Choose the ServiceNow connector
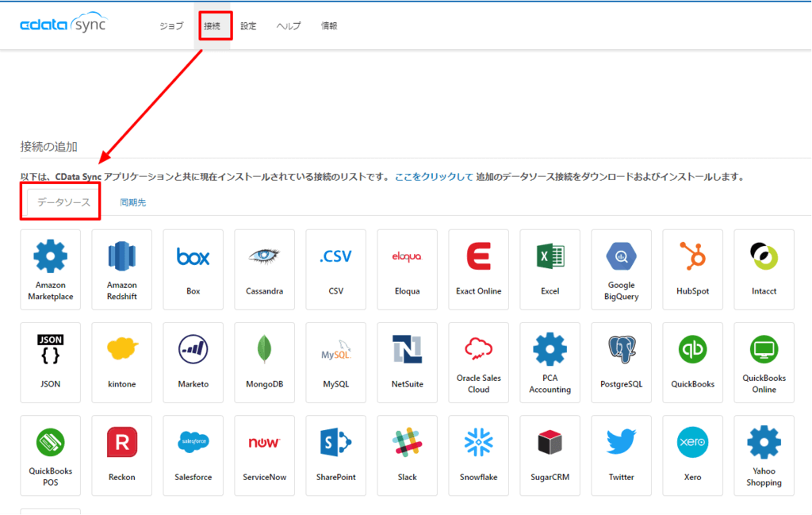 point(265,455)
